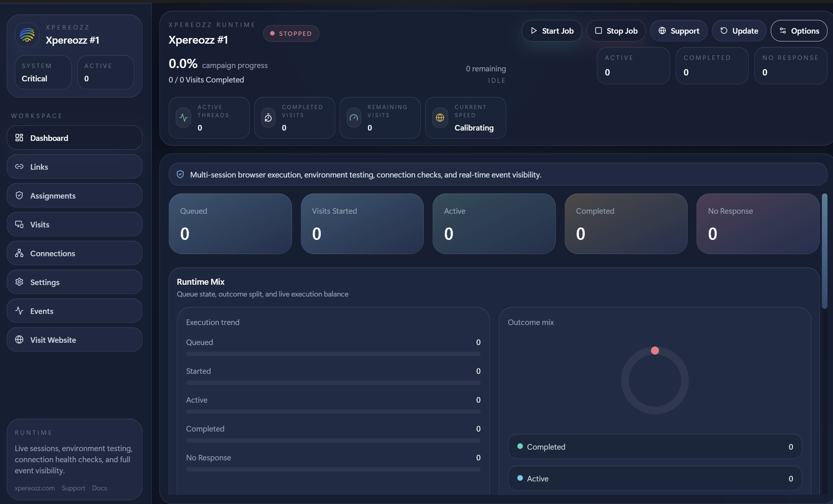833x504 pixels.
Task: Follow the xpereozz.com footer link
Action: [35, 488]
